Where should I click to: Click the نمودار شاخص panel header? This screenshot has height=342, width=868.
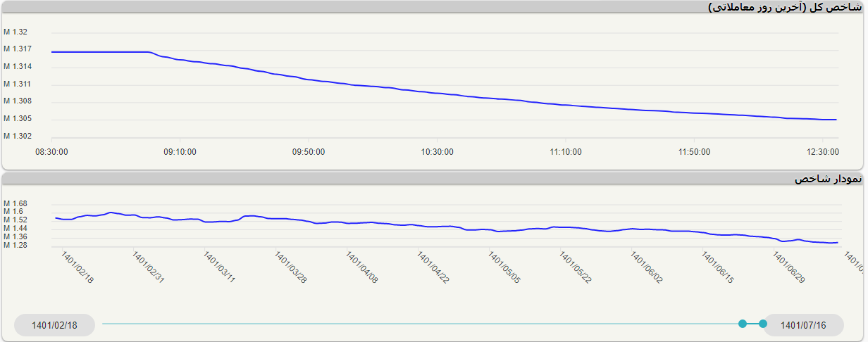tap(827, 179)
